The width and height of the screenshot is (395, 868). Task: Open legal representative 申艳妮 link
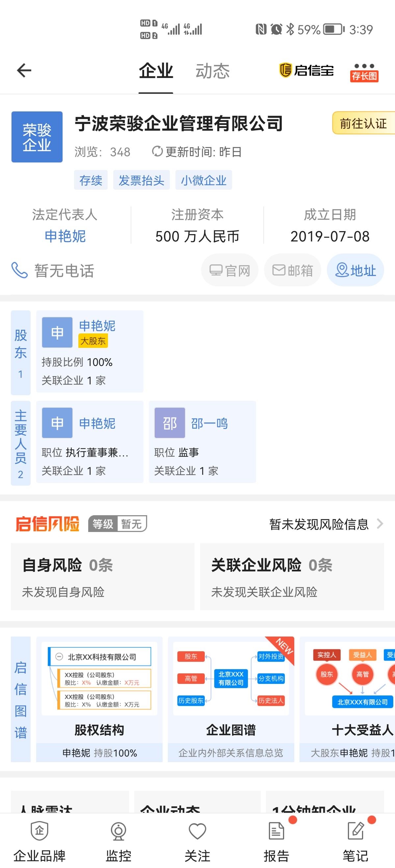point(65,236)
